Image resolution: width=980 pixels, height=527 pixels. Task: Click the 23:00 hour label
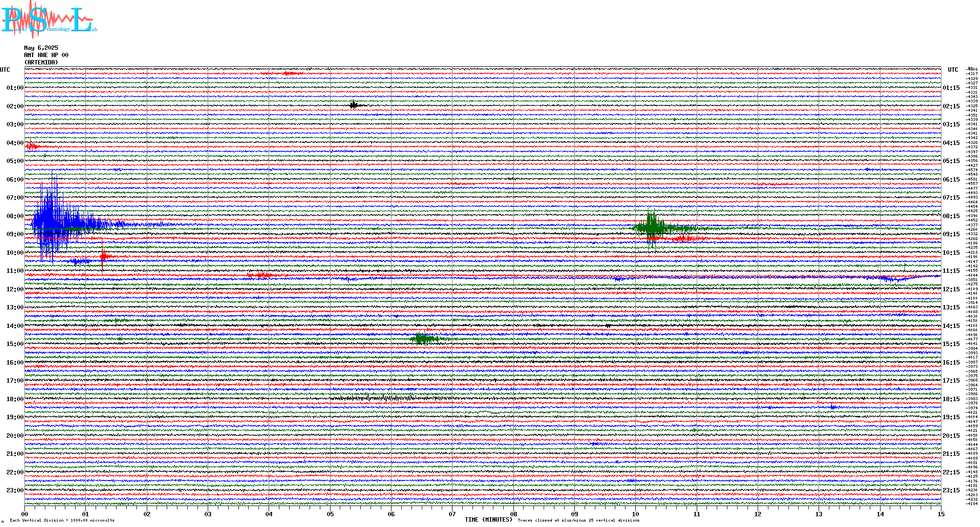coord(15,490)
